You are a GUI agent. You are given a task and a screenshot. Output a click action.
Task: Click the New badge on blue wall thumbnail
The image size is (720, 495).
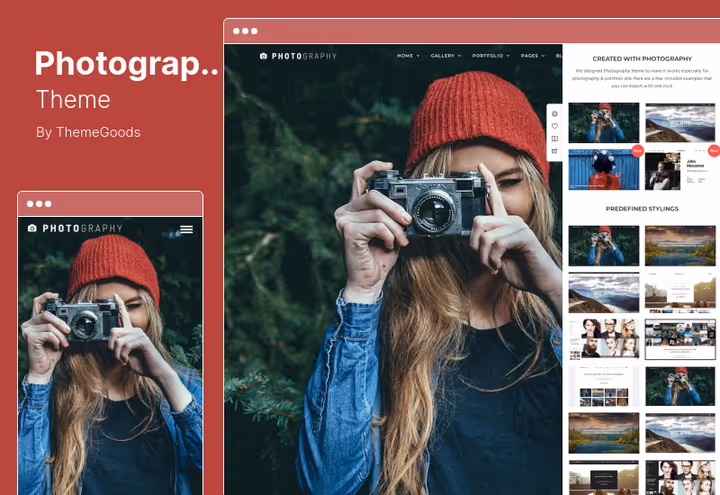coord(637,151)
